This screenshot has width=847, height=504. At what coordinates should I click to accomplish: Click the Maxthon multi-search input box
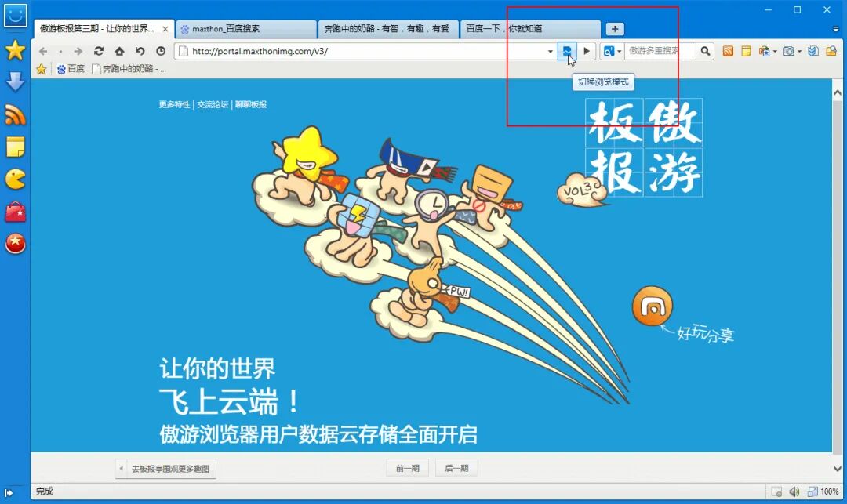(x=660, y=51)
